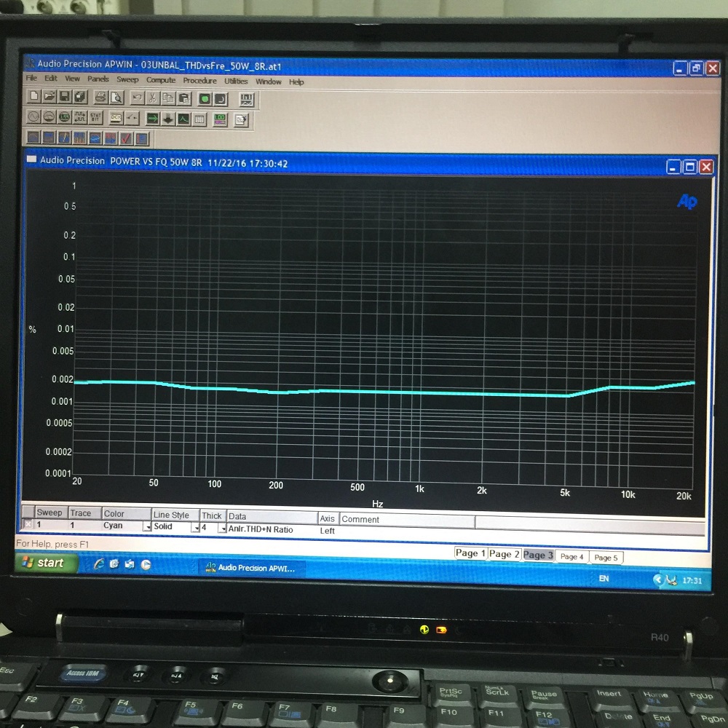
Task: Click the Open file folder icon
Action: click(x=50, y=97)
